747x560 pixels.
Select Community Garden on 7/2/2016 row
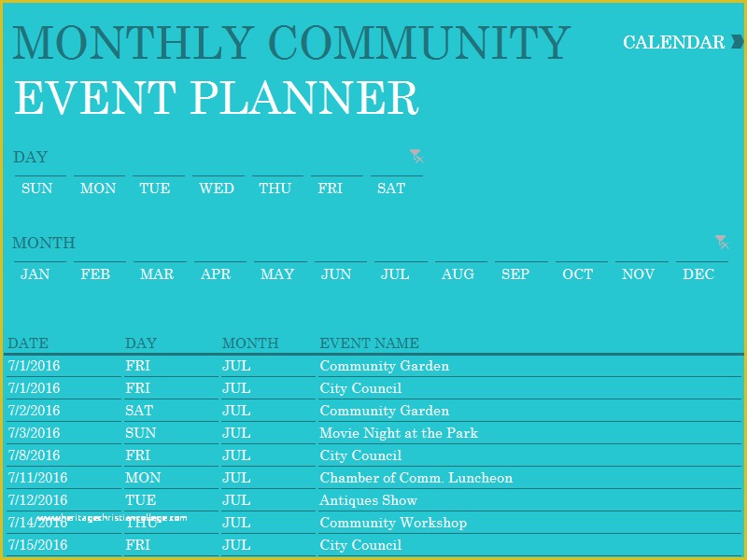[x=529, y=411]
